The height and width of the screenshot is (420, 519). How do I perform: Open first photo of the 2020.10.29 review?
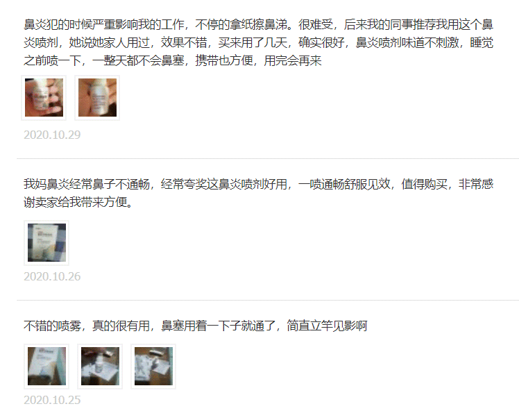click(44, 97)
